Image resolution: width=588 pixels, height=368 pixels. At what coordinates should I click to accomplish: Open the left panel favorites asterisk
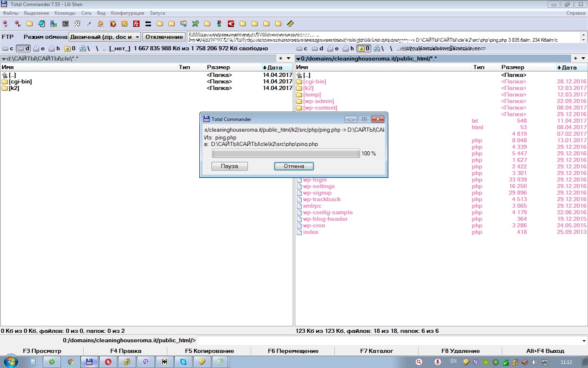pos(281,58)
